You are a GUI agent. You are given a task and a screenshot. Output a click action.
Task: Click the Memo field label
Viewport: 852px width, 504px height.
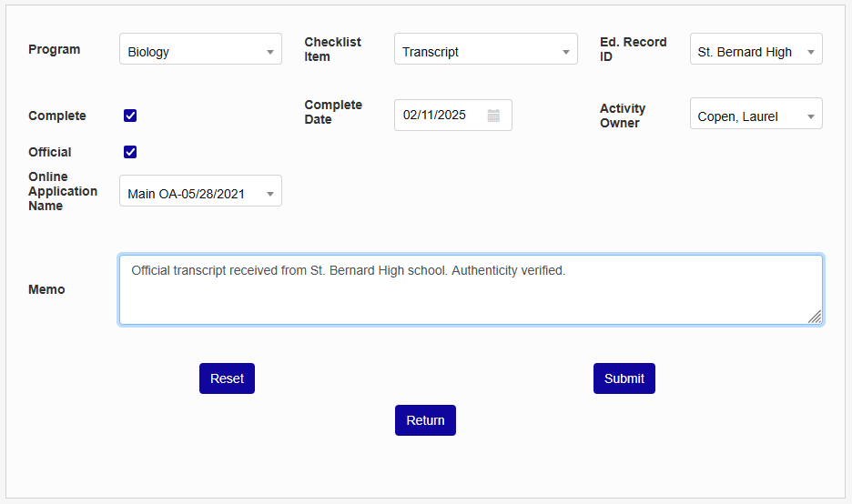pyautogui.click(x=46, y=289)
